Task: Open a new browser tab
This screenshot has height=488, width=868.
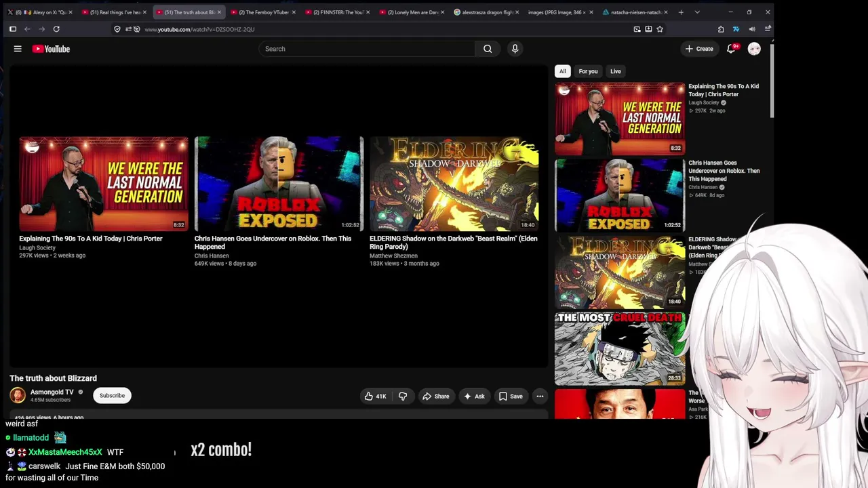Action: tap(681, 12)
